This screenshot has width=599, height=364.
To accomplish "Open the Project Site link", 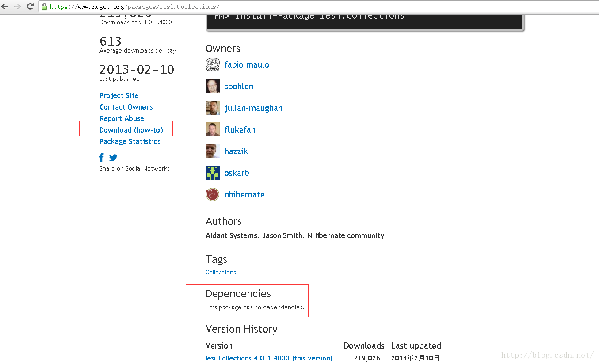I will (119, 95).
